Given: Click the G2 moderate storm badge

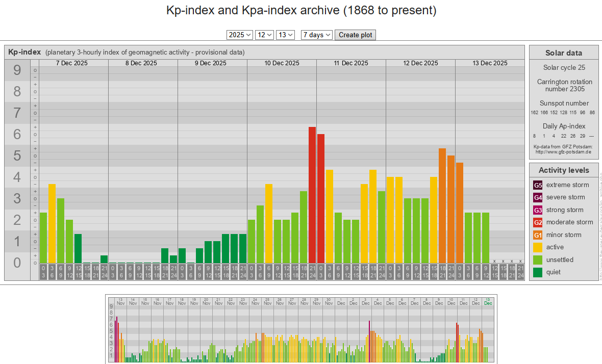Looking at the screenshot, I should click(x=538, y=222).
